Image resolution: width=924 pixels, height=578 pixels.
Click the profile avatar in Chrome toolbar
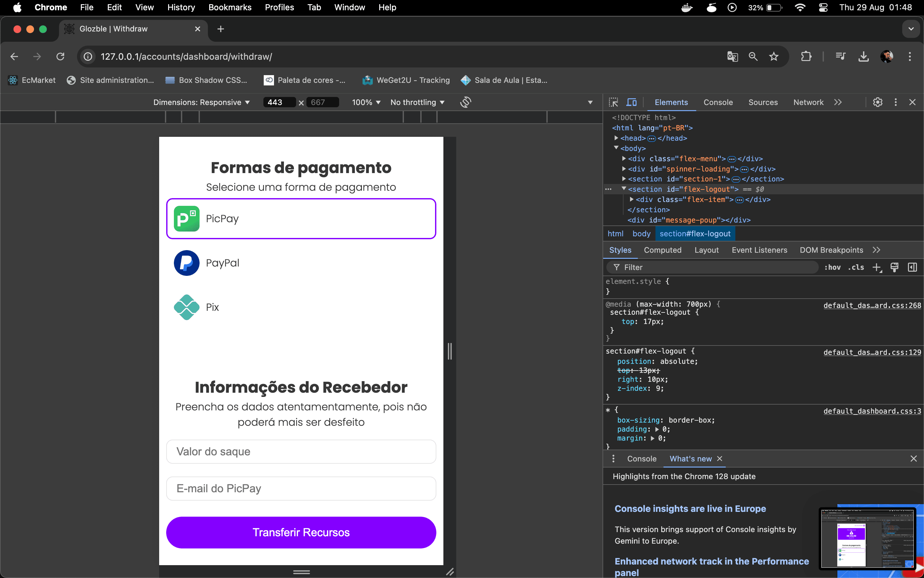[886, 57]
